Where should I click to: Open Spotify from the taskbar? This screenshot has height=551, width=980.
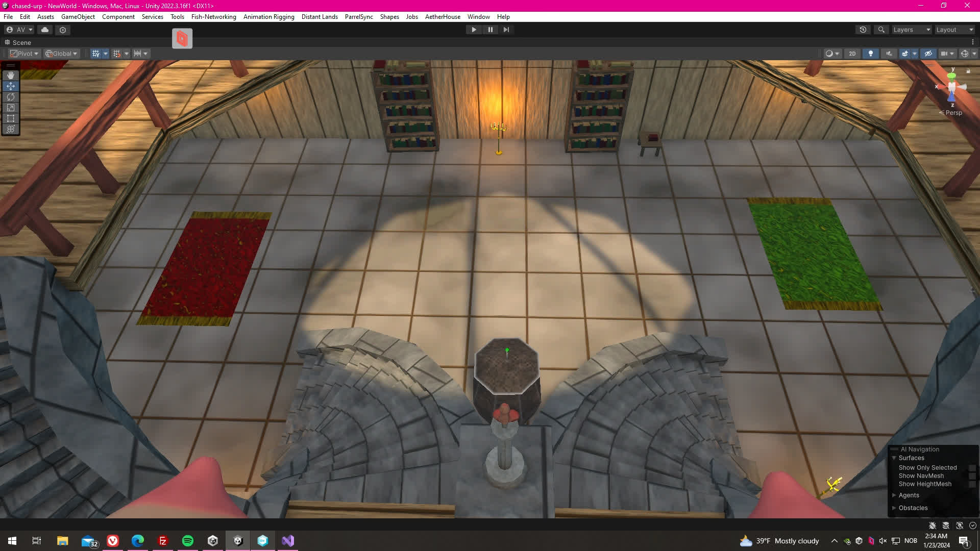[x=188, y=541]
